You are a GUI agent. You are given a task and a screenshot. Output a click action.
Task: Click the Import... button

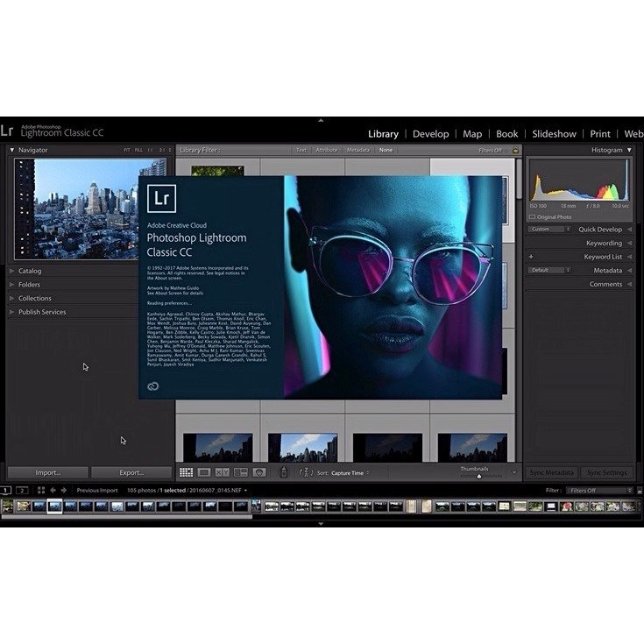click(48, 473)
